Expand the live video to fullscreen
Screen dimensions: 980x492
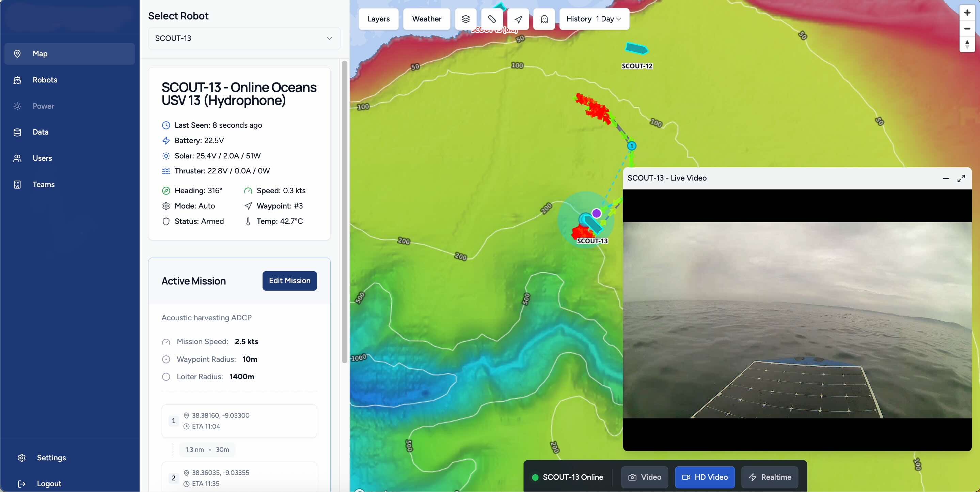point(961,178)
